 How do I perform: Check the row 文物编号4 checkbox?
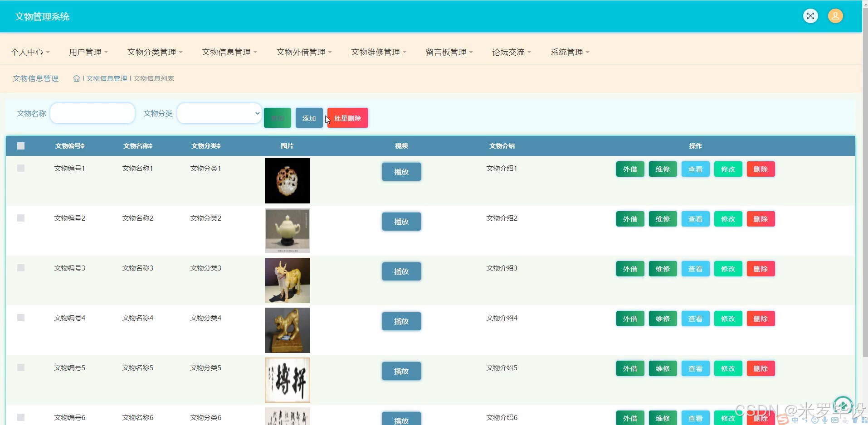(21, 318)
